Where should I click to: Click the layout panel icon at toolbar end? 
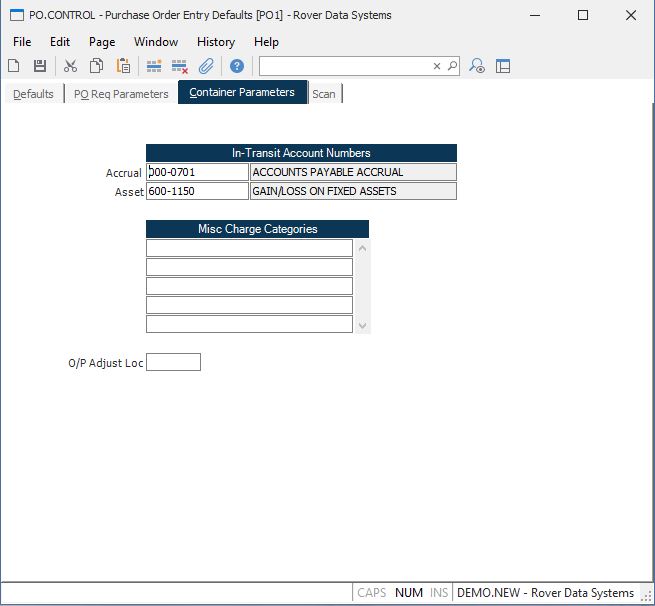coord(503,66)
